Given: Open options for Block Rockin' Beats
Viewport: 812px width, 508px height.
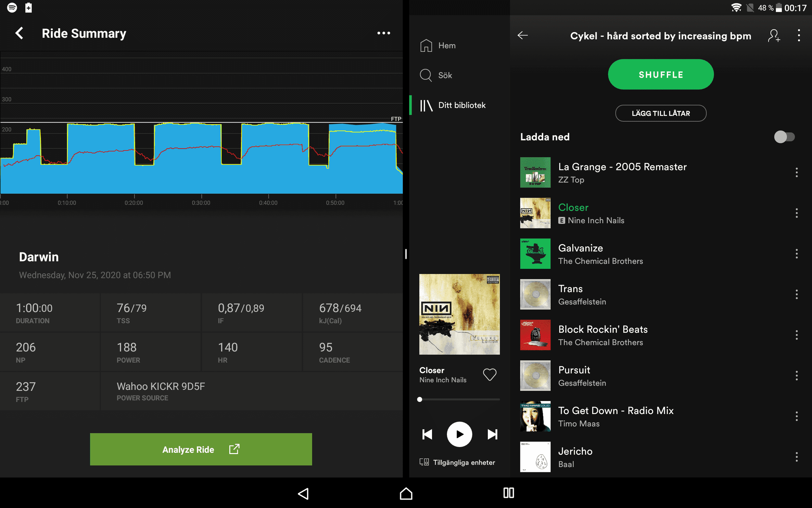Looking at the screenshot, I should click(x=796, y=335).
